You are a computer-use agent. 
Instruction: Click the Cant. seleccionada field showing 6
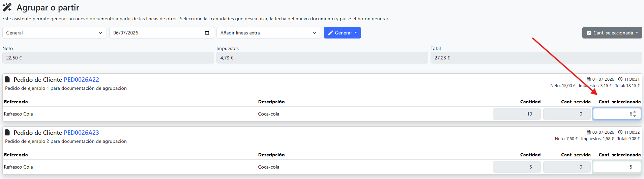[x=617, y=114]
